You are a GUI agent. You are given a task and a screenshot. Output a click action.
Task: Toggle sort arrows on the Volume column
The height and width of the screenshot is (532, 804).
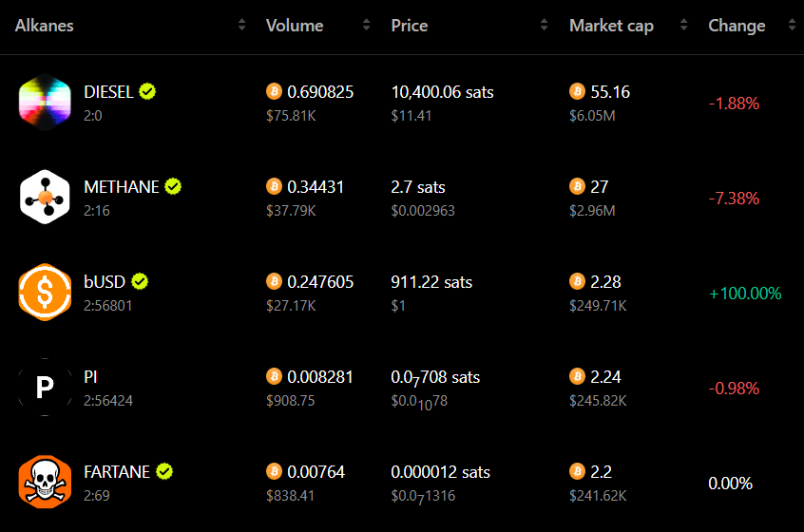[366, 25]
